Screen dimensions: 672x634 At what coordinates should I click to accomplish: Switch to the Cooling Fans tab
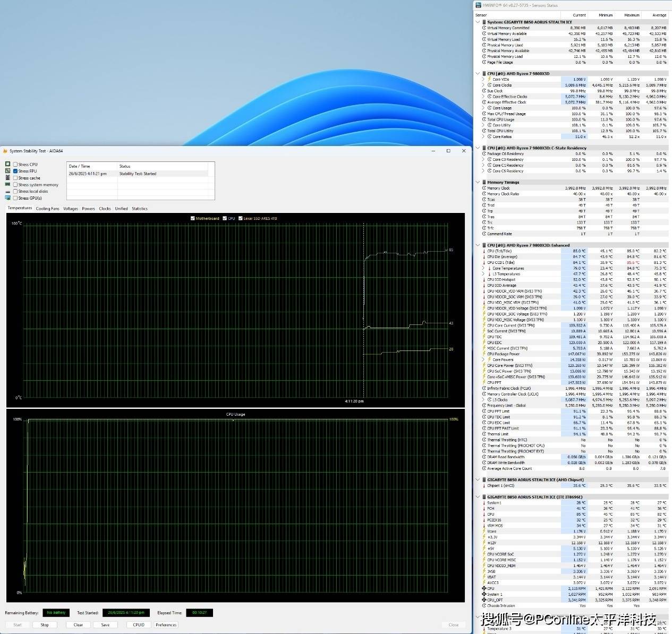[x=47, y=209]
